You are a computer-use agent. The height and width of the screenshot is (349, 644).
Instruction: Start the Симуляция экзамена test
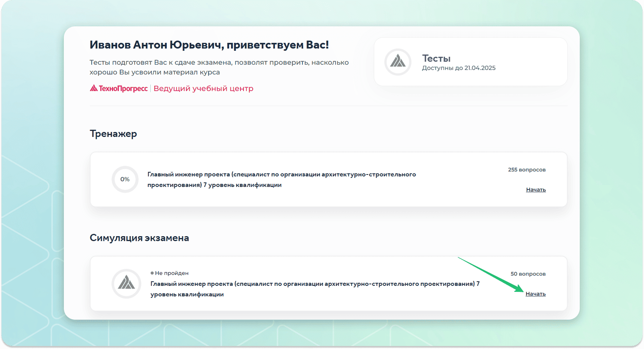(535, 294)
